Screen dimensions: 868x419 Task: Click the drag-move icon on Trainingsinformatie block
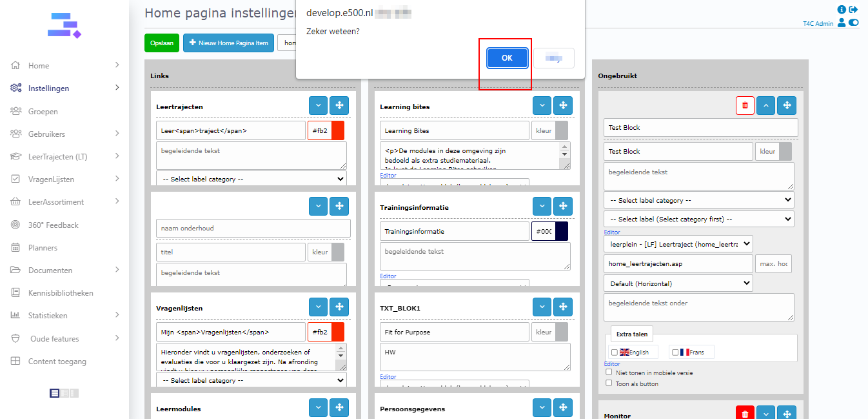pos(563,207)
